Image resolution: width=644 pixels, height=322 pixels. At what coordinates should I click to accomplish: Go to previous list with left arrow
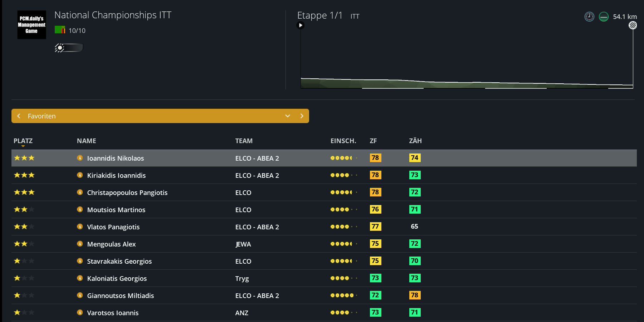19,116
